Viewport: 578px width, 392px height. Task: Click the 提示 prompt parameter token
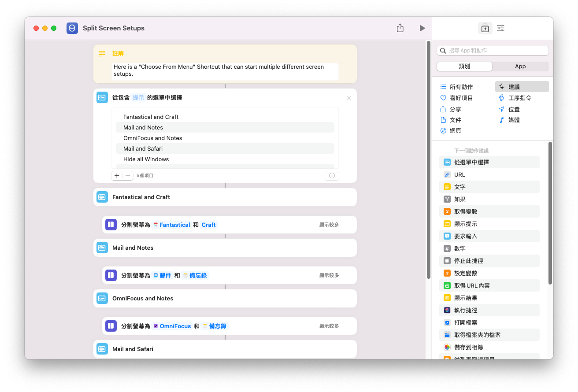pos(138,98)
